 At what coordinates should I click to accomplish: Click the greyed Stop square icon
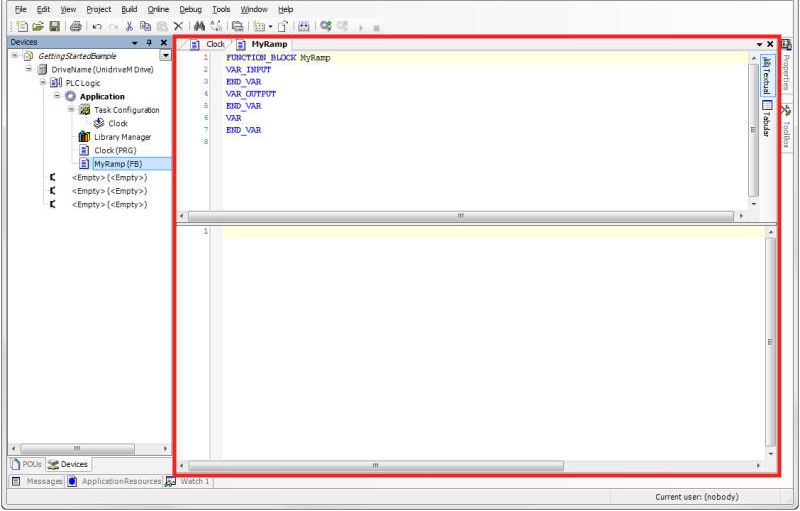click(377, 28)
